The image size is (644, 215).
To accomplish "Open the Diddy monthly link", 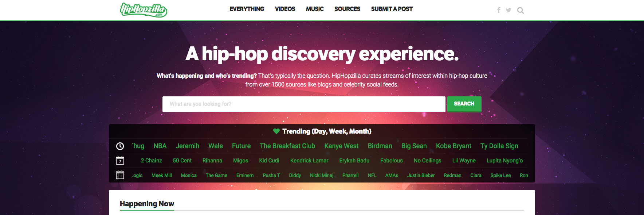I will point(295,176).
